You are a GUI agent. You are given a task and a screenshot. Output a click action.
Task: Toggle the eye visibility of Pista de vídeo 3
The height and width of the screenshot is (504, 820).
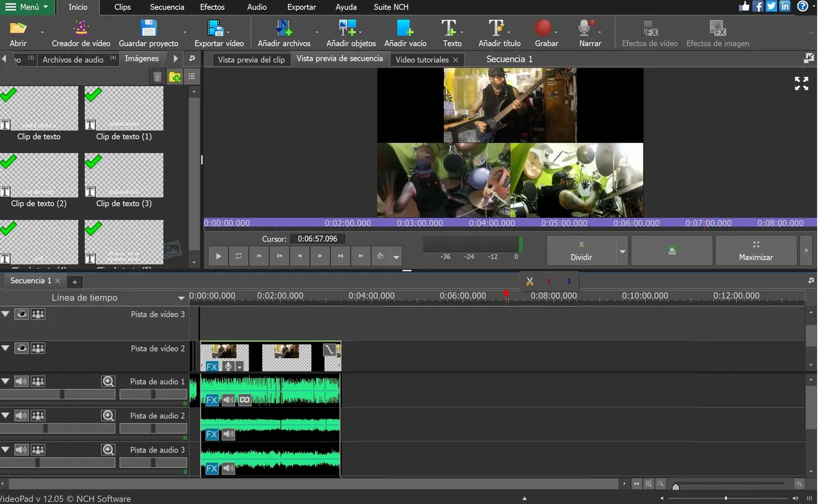(22, 314)
